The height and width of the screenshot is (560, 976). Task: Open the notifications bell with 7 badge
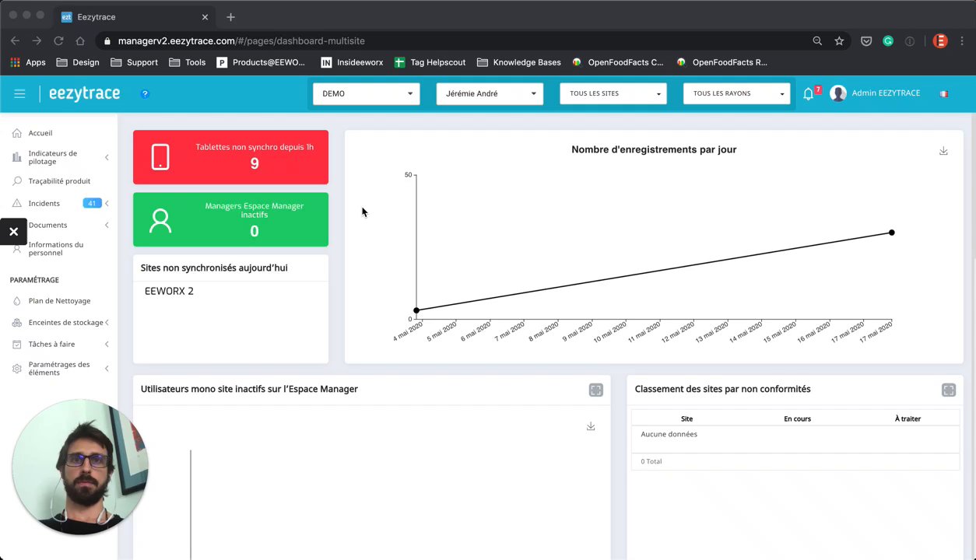[x=808, y=93]
